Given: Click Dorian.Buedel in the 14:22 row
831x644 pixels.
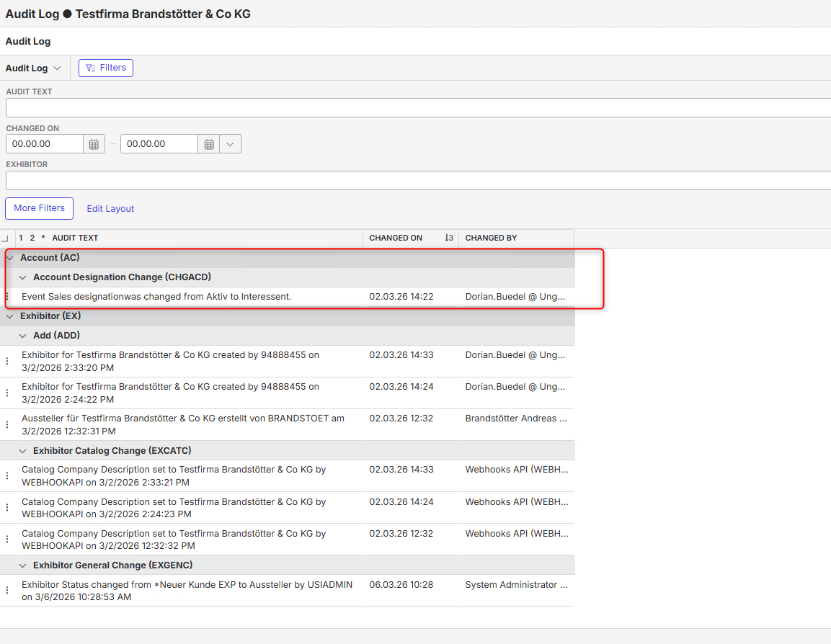Looking at the screenshot, I should point(515,297).
